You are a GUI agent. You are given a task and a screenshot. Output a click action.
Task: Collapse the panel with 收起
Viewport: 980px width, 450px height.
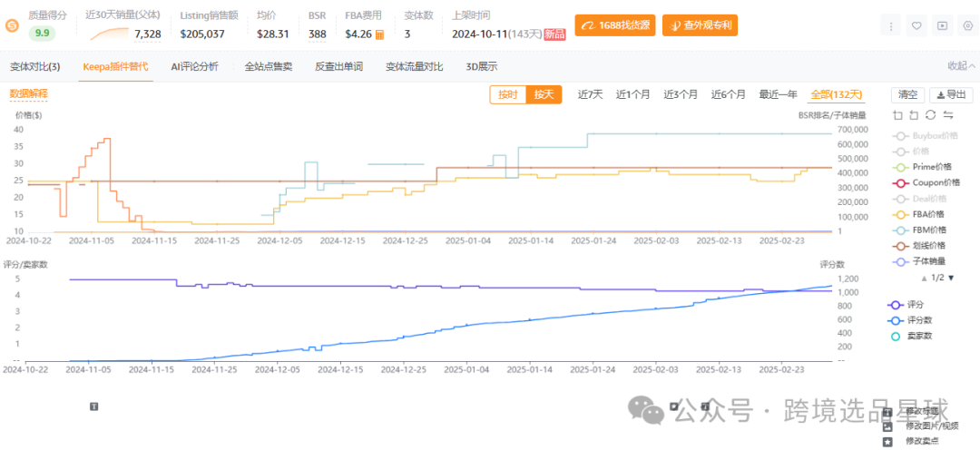[x=961, y=66]
